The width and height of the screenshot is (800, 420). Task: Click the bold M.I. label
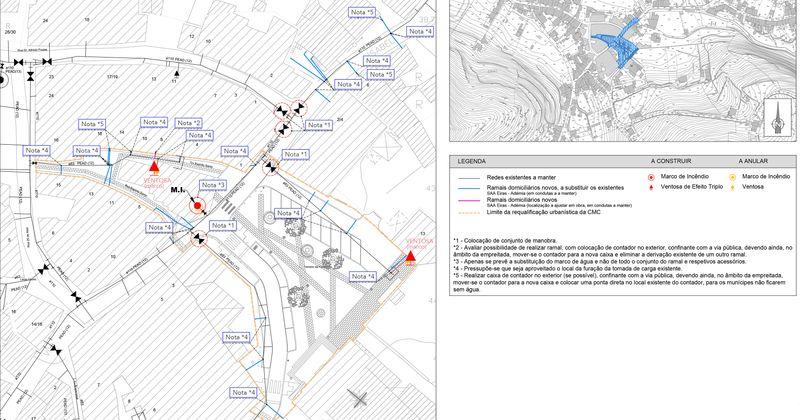click(x=178, y=190)
